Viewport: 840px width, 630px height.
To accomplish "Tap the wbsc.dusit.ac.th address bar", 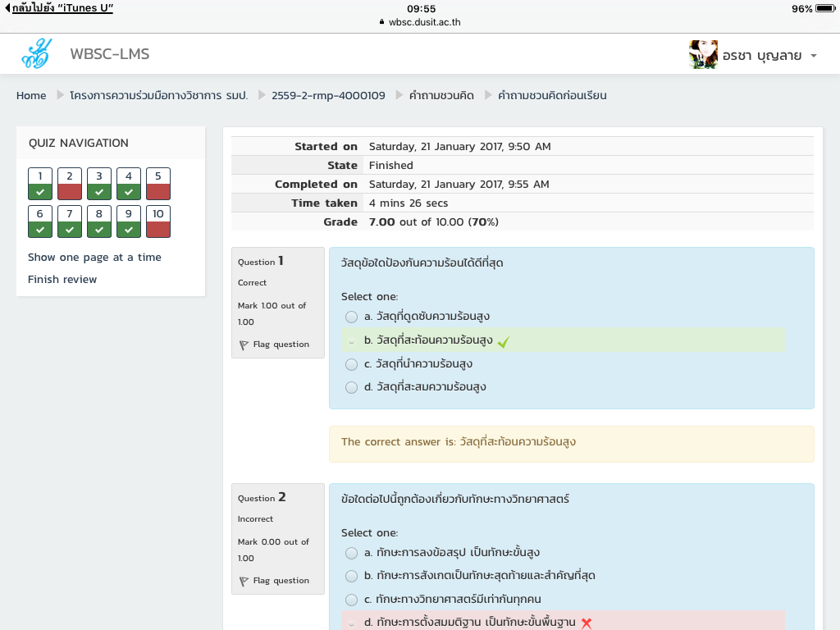I will click(420, 22).
